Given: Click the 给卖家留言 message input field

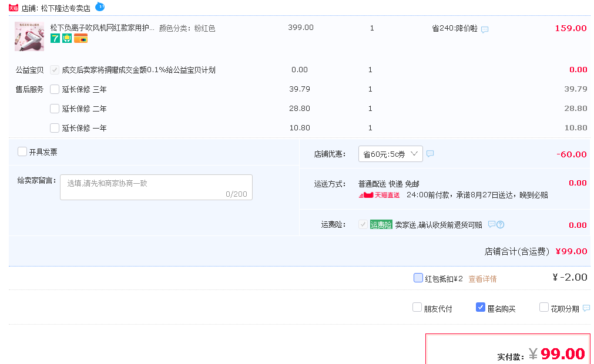Looking at the screenshot, I should tap(156, 187).
